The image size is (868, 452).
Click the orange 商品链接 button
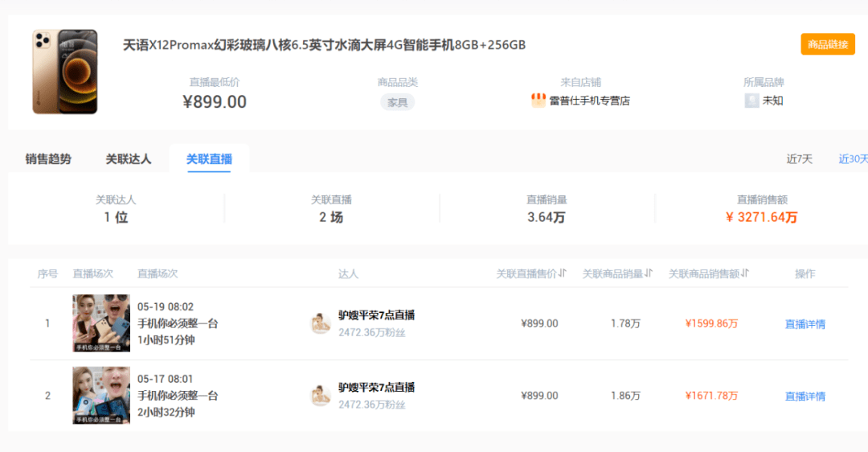coord(828,44)
